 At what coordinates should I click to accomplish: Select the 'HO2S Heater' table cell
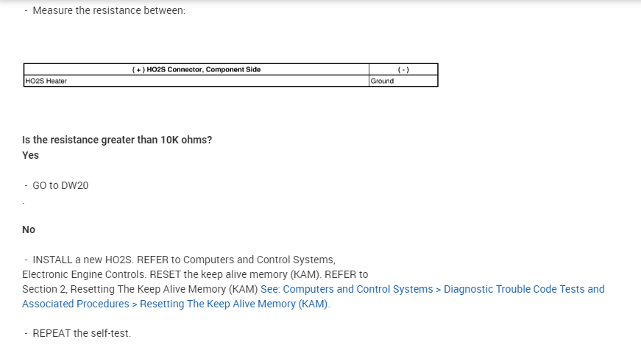point(46,81)
